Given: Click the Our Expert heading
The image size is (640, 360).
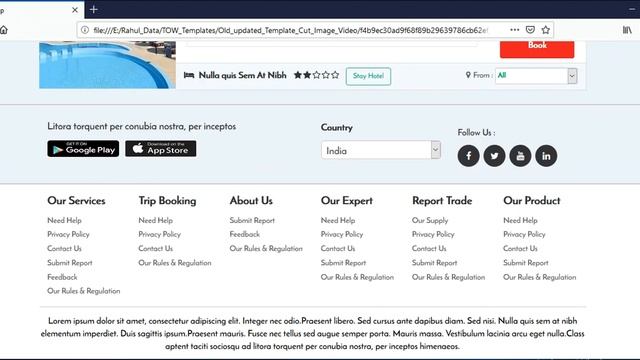Looking at the screenshot, I should point(347,201).
